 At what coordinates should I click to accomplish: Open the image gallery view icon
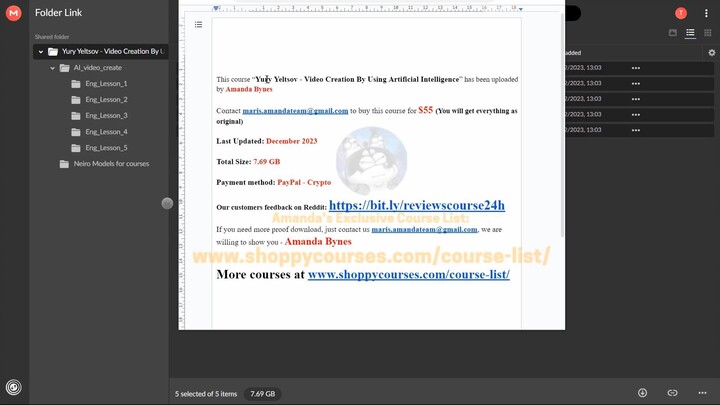click(673, 33)
